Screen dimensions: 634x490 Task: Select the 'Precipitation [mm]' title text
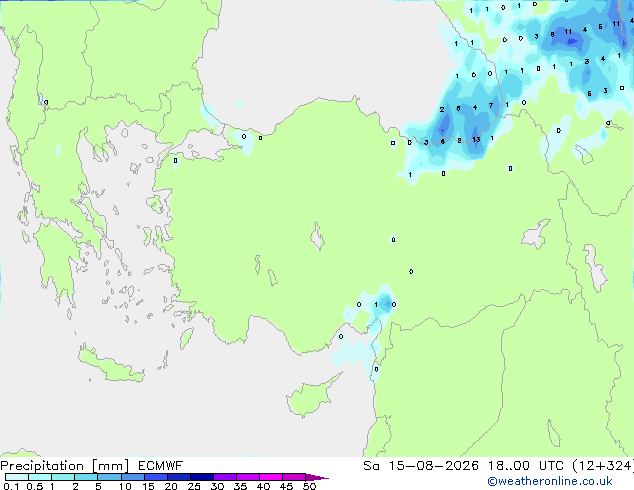(x=65, y=466)
